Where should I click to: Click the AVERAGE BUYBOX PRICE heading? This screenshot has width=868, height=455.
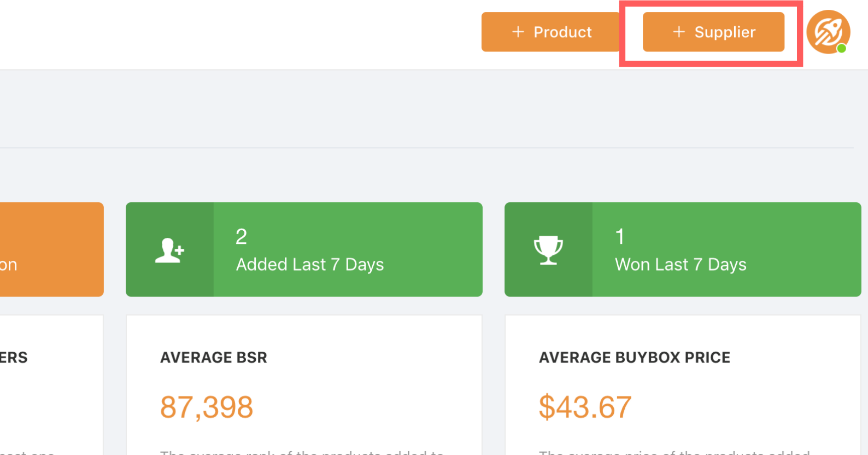[634, 358]
